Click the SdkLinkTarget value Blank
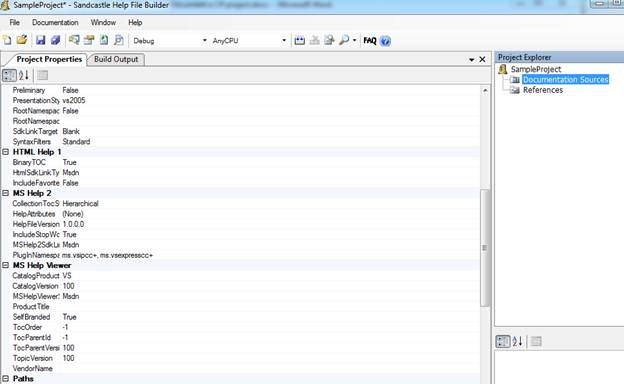The width and height of the screenshot is (624, 384). [x=71, y=131]
